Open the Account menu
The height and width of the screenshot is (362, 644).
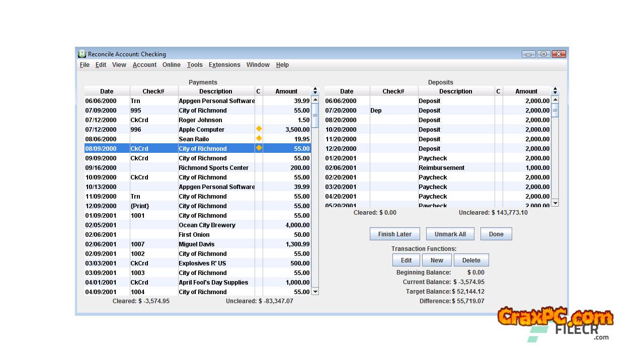click(x=144, y=65)
